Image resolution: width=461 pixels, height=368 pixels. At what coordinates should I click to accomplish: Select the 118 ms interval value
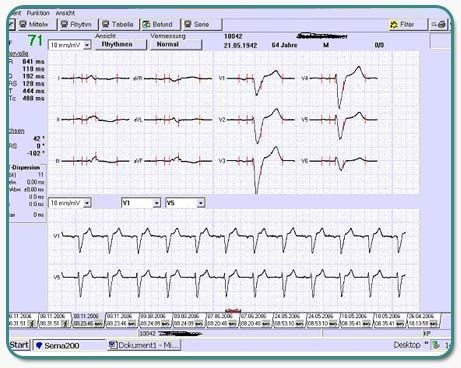(33, 69)
